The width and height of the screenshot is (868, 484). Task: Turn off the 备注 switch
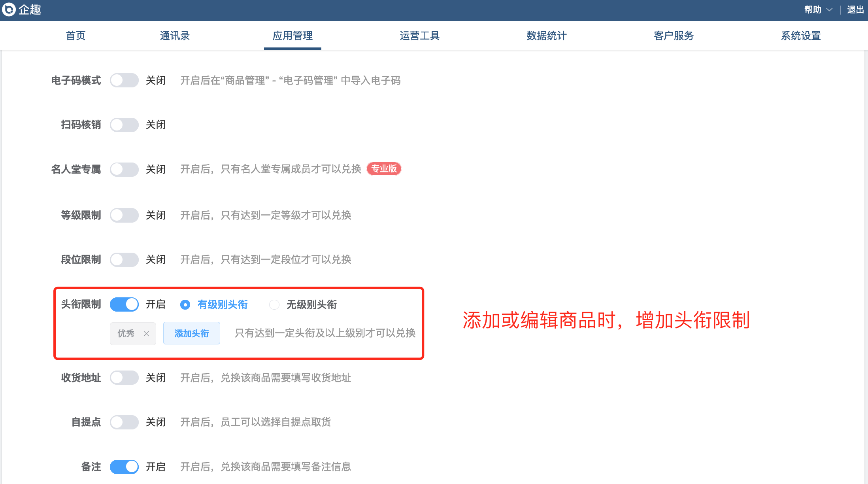(x=124, y=467)
